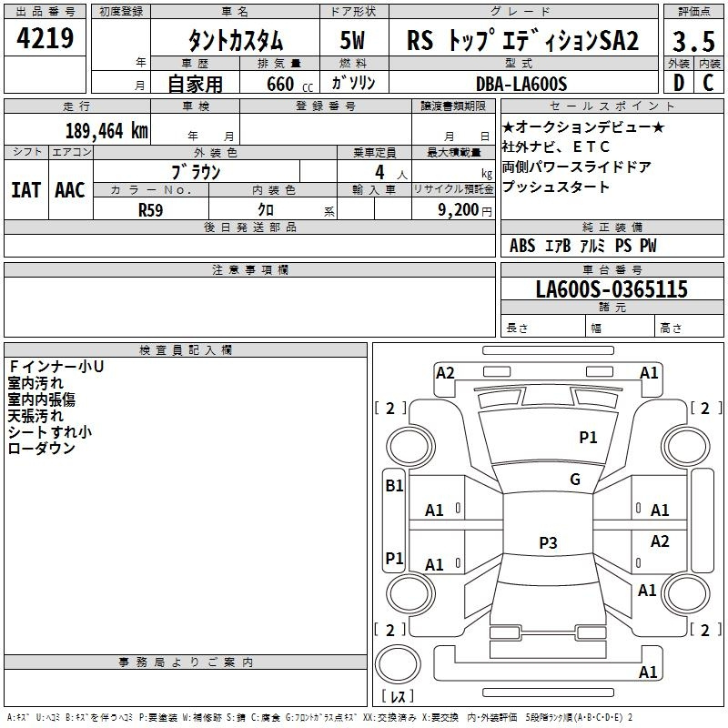Click the P1 mark on the hood

588,438
